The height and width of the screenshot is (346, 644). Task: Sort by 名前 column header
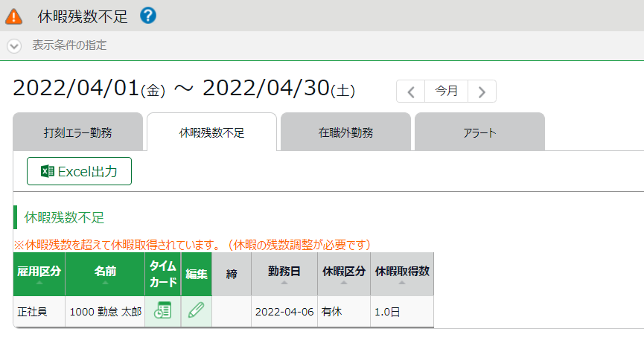tap(105, 274)
